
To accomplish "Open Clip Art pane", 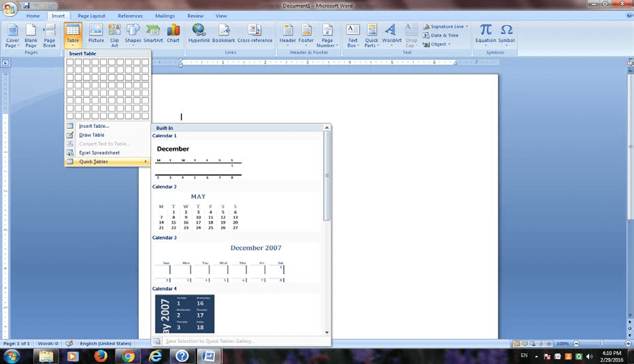I will click(114, 35).
